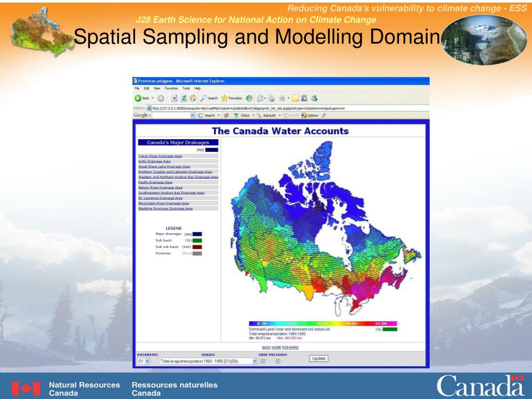Open browser History clock icon

click(249, 98)
